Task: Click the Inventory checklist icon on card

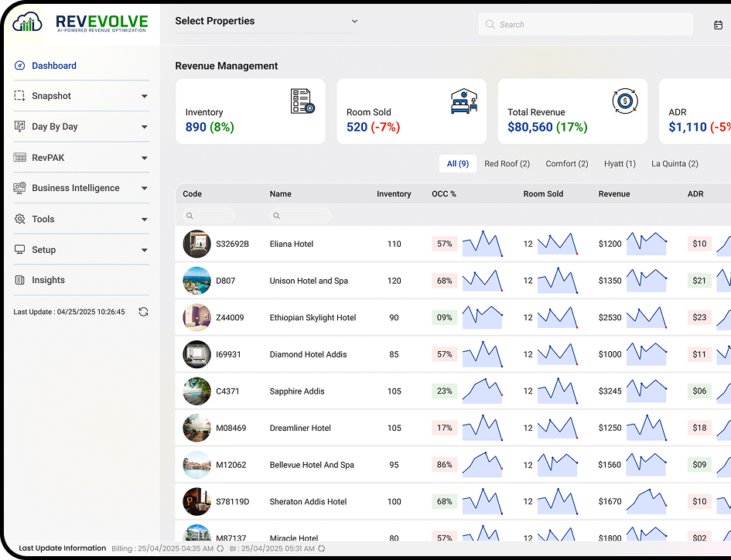Action: click(302, 101)
